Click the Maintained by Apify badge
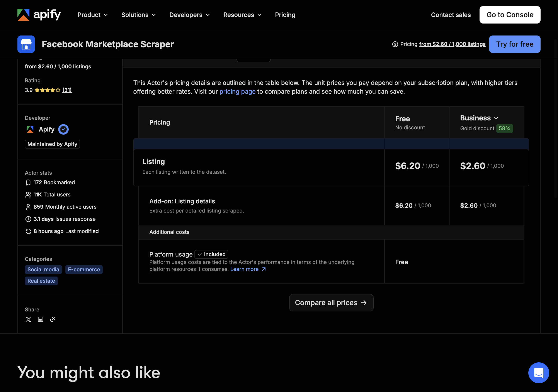 point(52,144)
